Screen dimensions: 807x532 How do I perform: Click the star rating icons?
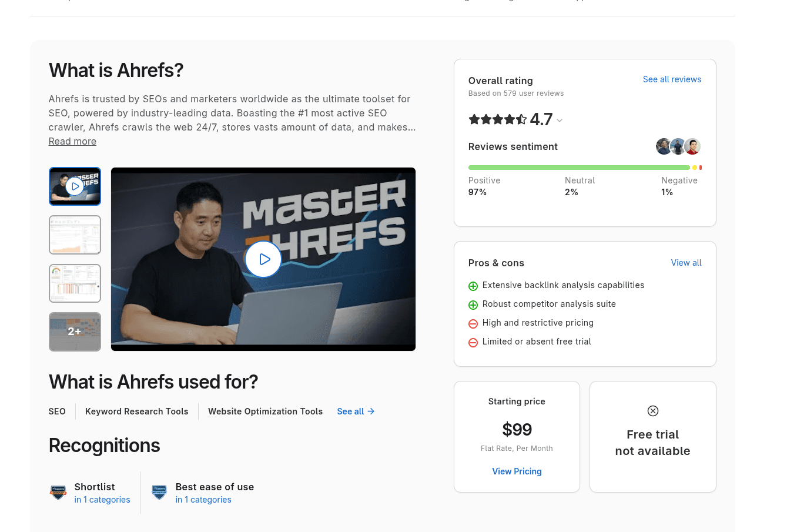coord(497,120)
